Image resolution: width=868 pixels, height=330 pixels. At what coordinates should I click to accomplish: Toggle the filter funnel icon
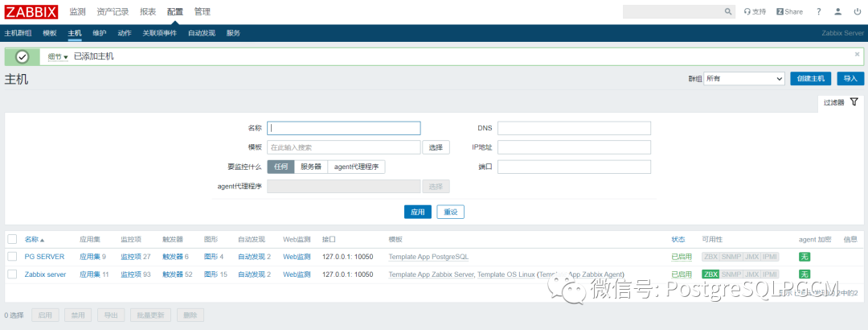click(x=854, y=102)
